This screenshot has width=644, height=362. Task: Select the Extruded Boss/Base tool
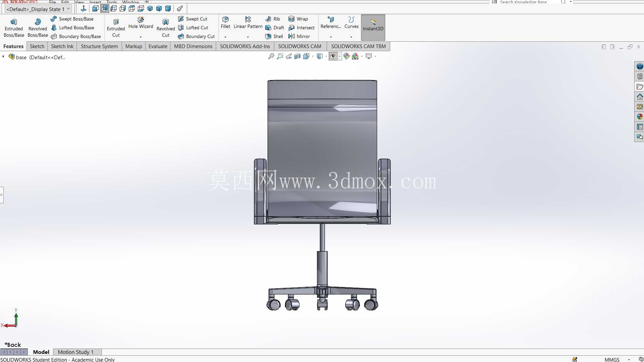click(14, 28)
